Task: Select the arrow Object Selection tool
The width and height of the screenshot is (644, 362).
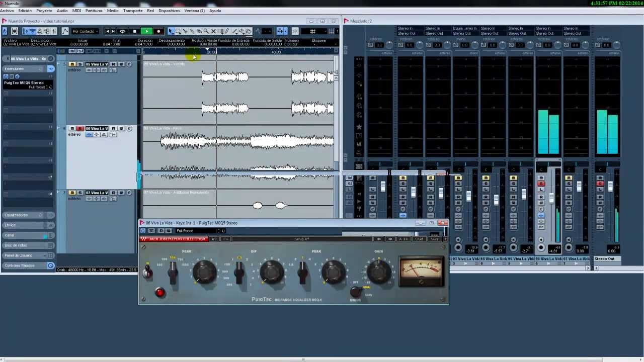Action: (171, 31)
